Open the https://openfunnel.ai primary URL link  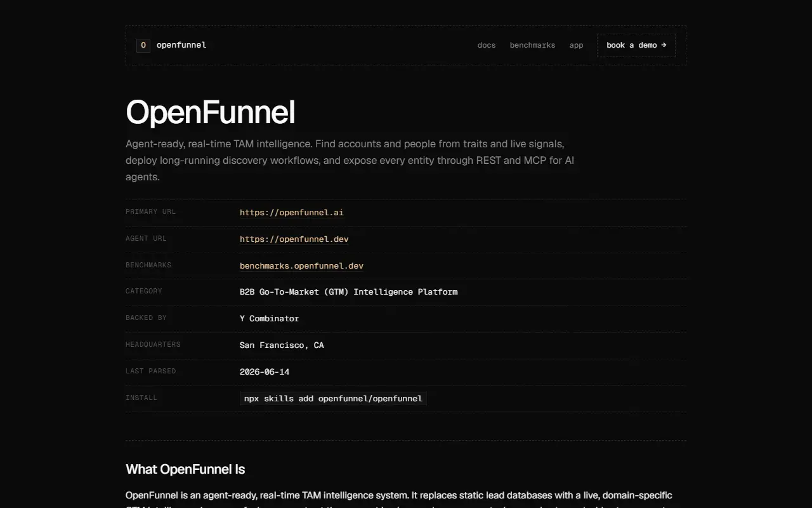point(292,213)
